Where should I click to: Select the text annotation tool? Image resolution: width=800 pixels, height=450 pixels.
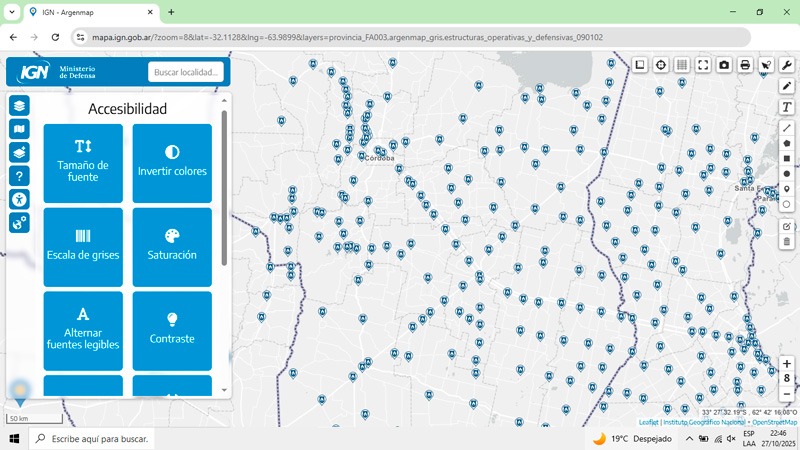(x=787, y=107)
